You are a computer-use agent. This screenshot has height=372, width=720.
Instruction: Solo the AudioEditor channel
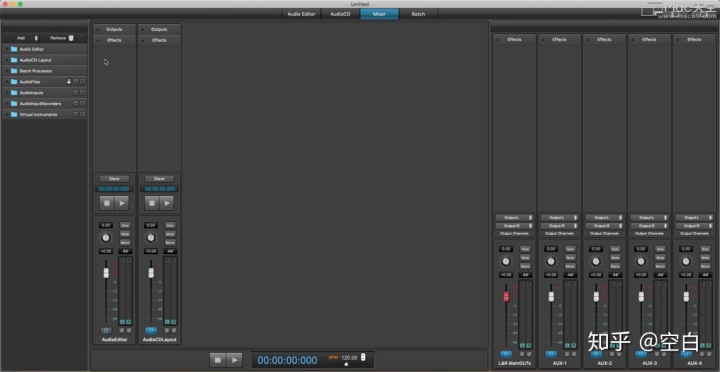coord(125,225)
